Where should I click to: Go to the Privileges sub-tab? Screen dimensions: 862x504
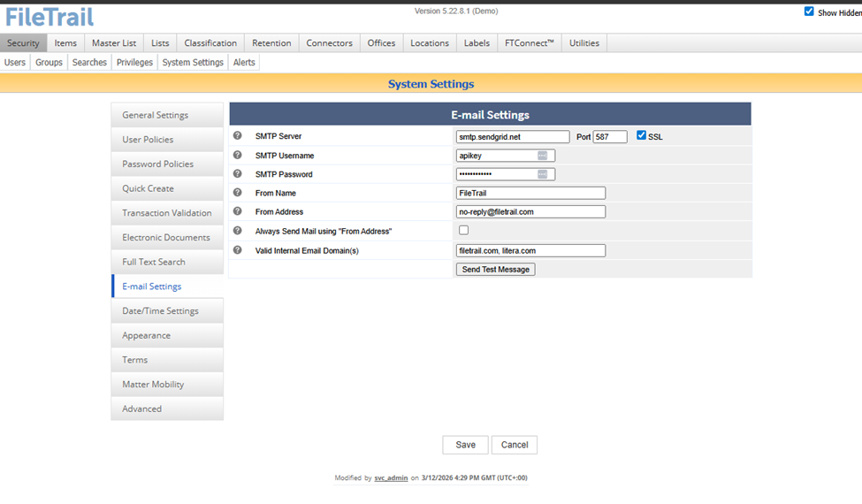click(134, 62)
